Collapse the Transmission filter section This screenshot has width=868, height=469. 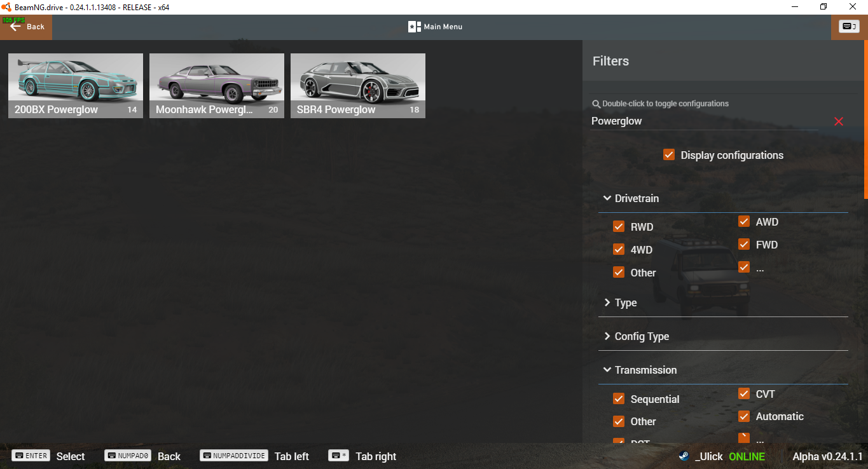click(x=723, y=370)
